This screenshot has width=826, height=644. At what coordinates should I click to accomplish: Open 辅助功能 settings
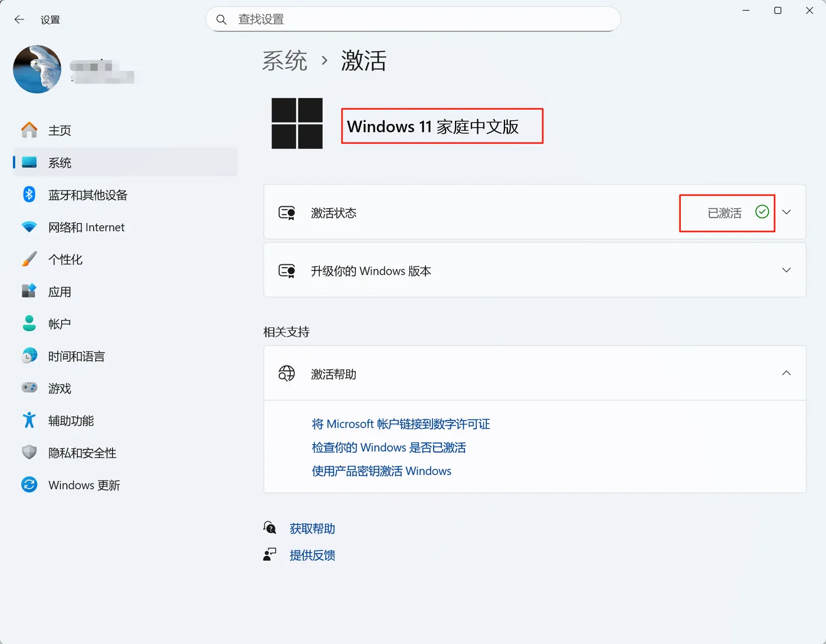pos(125,420)
